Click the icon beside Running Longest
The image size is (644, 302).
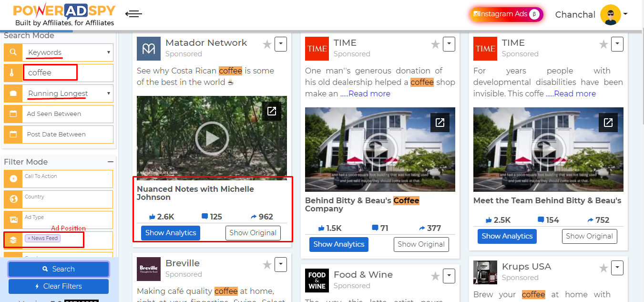(x=13, y=94)
